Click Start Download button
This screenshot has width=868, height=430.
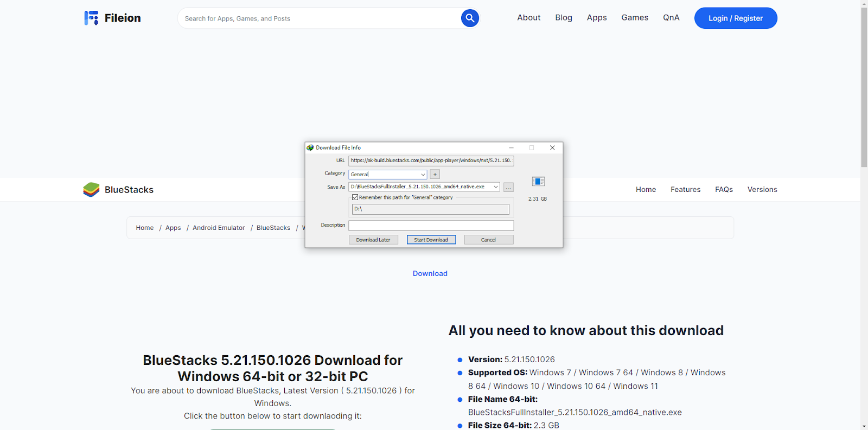pos(431,240)
